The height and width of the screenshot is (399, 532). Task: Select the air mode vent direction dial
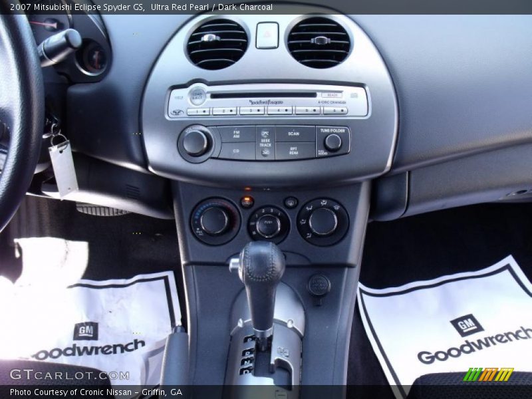coord(323,221)
